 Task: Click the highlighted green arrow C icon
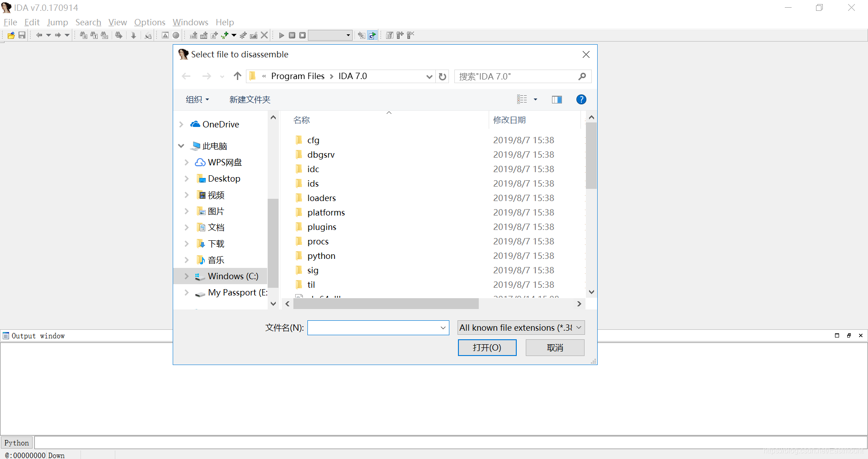tap(372, 35)
